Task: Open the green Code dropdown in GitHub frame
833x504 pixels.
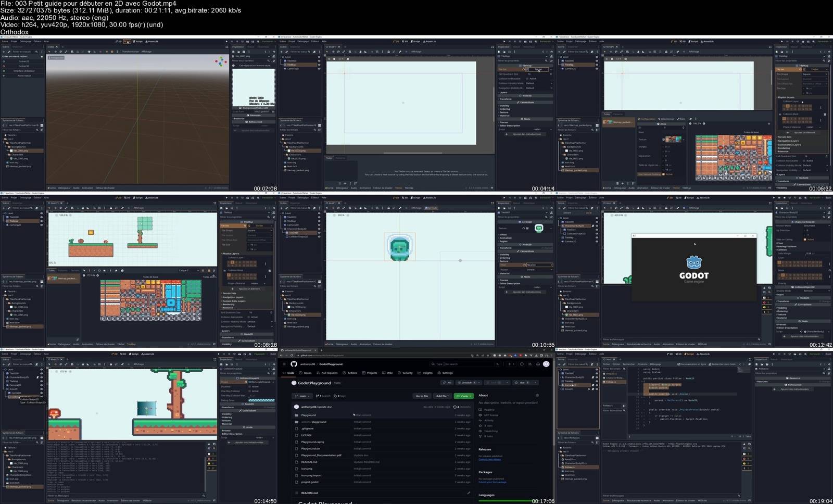Action: 464,396
